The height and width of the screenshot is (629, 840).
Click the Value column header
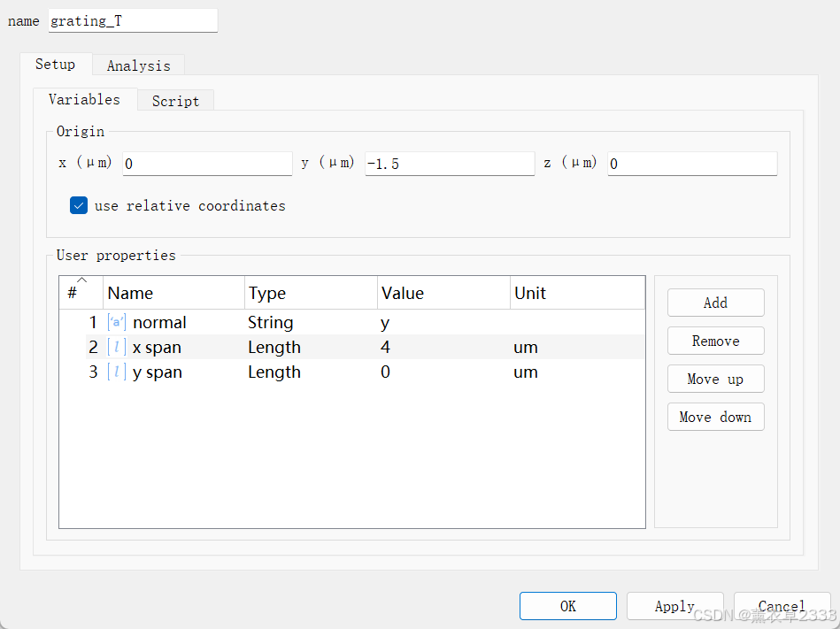click(443, 293)
